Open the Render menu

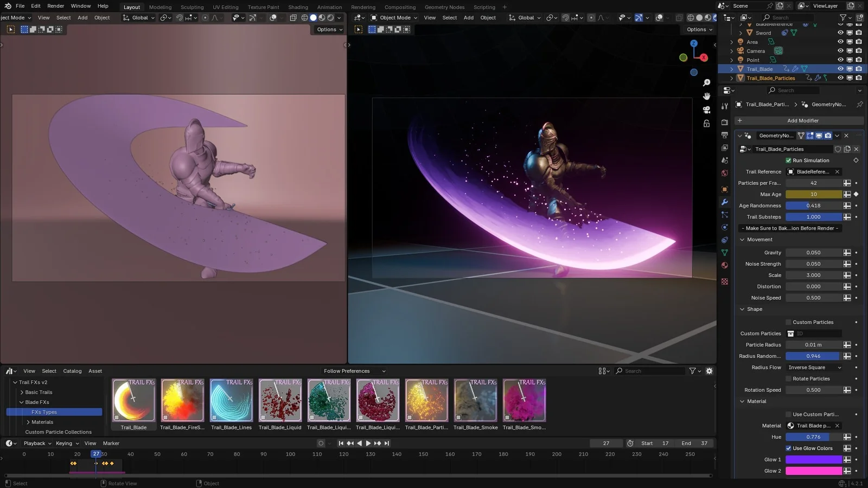tap(55, 6)
